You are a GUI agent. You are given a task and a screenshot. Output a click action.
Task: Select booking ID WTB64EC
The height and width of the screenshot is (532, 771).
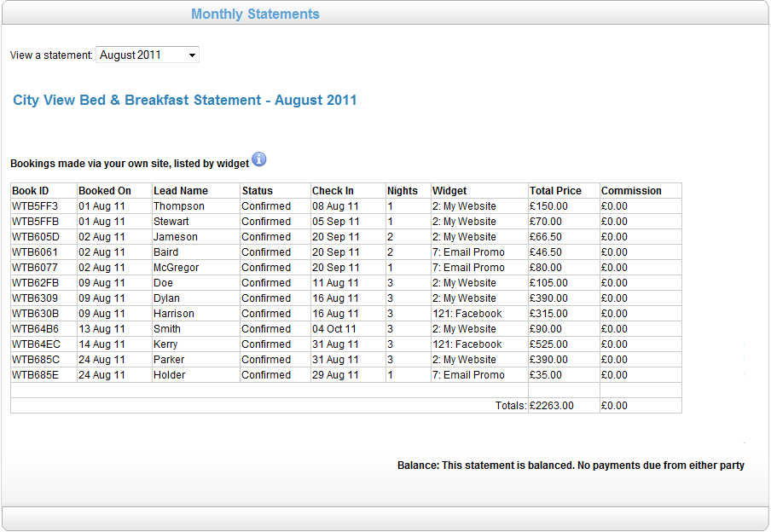click(x=36, y=344)
